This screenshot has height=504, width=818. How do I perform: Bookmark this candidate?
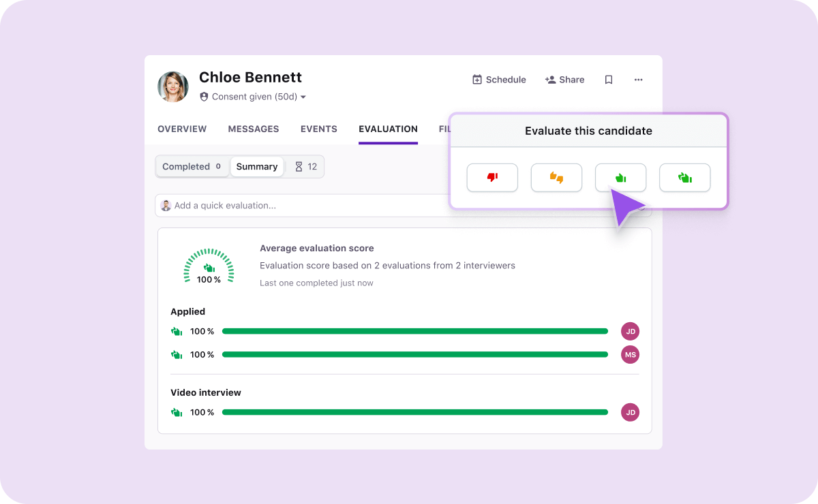click(608, 80)
